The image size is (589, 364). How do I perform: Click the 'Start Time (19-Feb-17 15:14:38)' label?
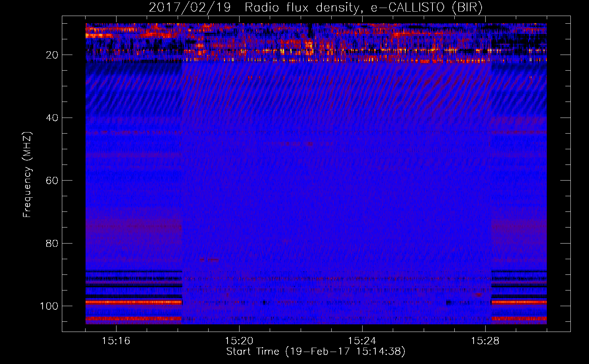316,352
